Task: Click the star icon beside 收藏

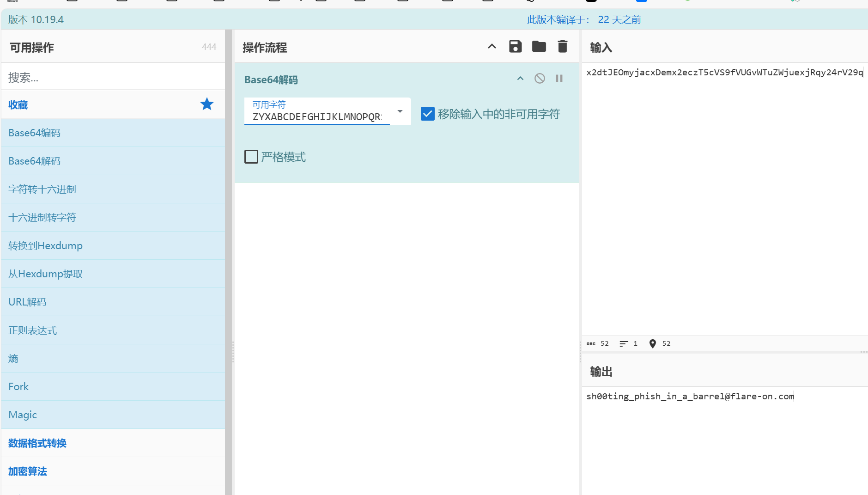Action: [206, 104]
